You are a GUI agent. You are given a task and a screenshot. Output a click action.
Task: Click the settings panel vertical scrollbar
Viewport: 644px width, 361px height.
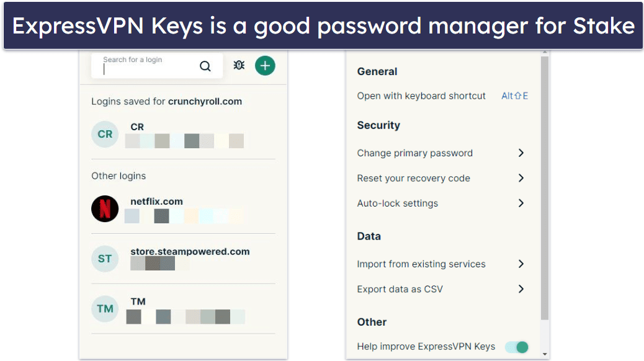tap(545, 186)
